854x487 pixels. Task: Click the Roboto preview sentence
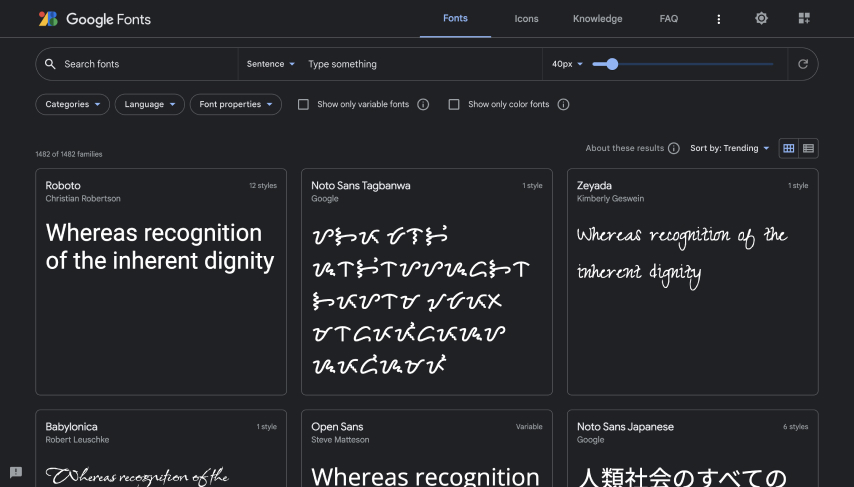[x=160, y=247]
